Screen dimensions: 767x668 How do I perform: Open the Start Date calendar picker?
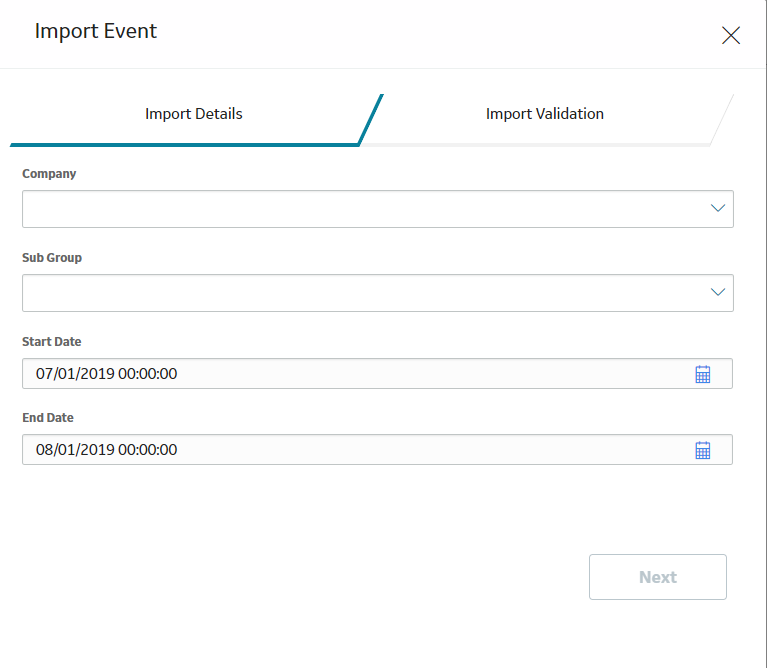point(702,374)
